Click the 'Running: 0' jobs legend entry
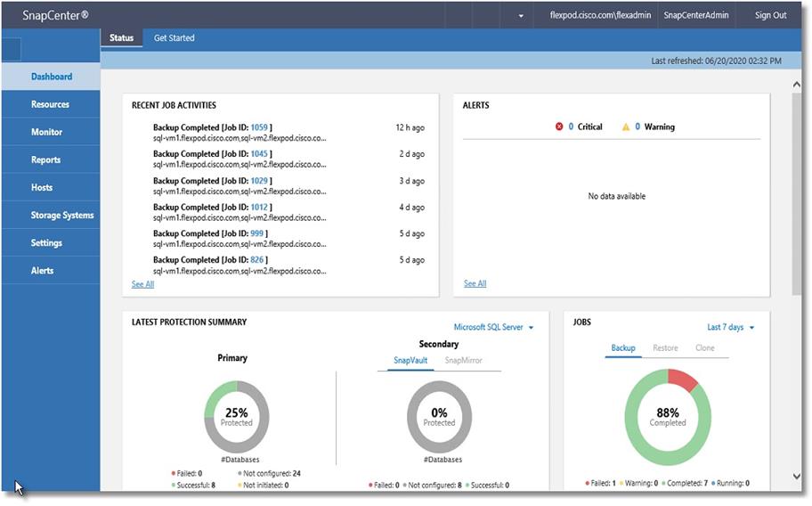 (x=730, y=483)
